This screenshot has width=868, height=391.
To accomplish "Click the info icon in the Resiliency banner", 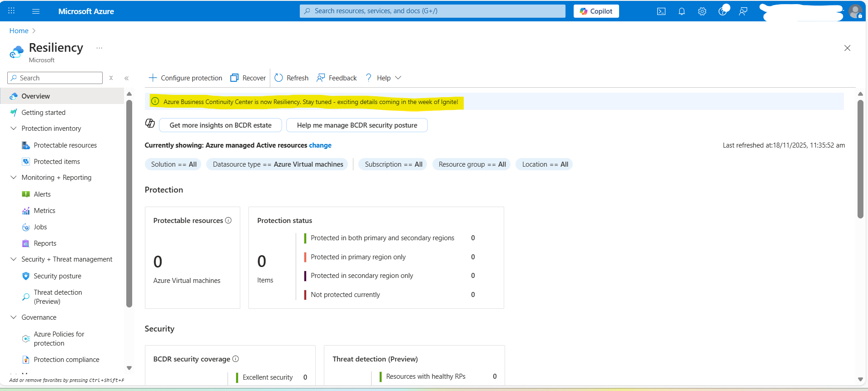I will point(155,101).
